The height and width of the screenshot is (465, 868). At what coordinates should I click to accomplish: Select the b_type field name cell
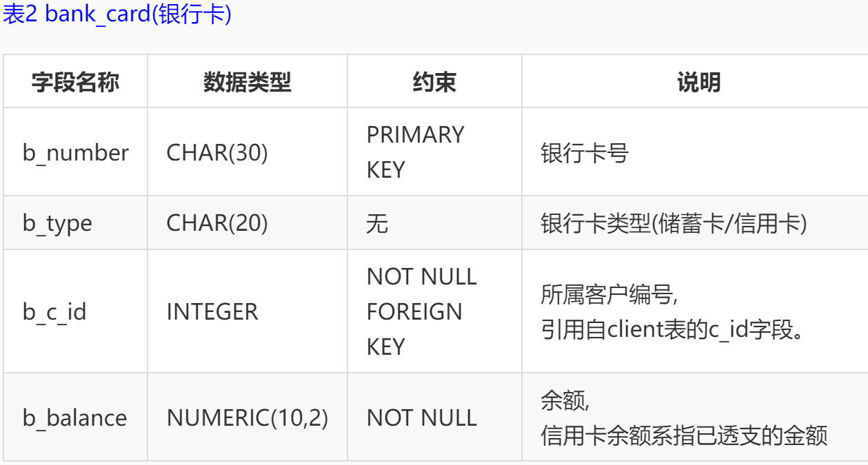(x=57, y=223)
